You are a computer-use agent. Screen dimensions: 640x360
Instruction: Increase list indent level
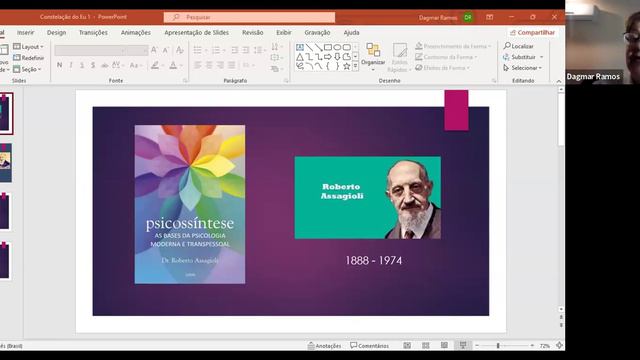pyautogui.click(x=246, y=50)
